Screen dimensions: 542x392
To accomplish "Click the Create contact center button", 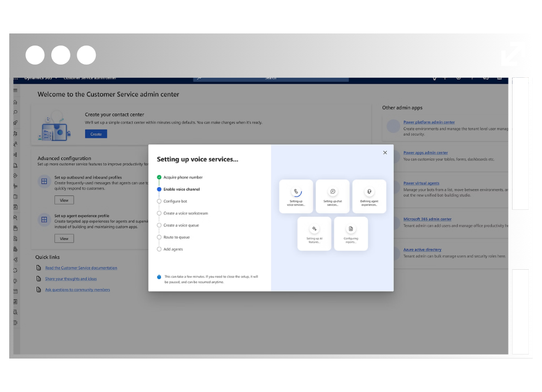I will tap(96, 134).
